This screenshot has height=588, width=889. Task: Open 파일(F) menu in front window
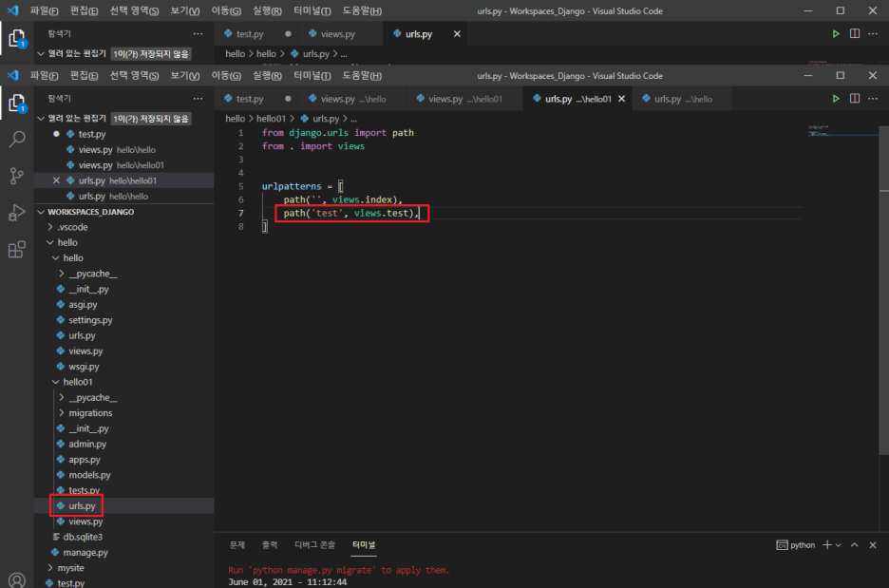coord(45,75)
